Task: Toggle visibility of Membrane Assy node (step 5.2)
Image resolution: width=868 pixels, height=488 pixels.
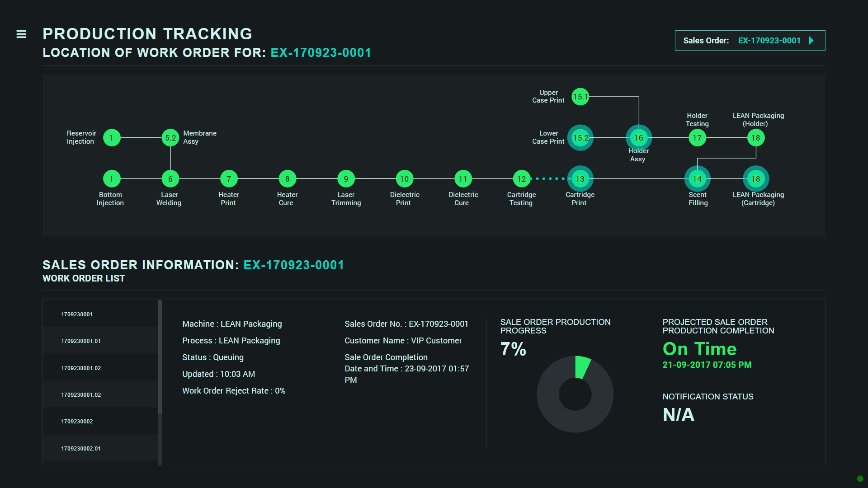Action: (170, 137)
